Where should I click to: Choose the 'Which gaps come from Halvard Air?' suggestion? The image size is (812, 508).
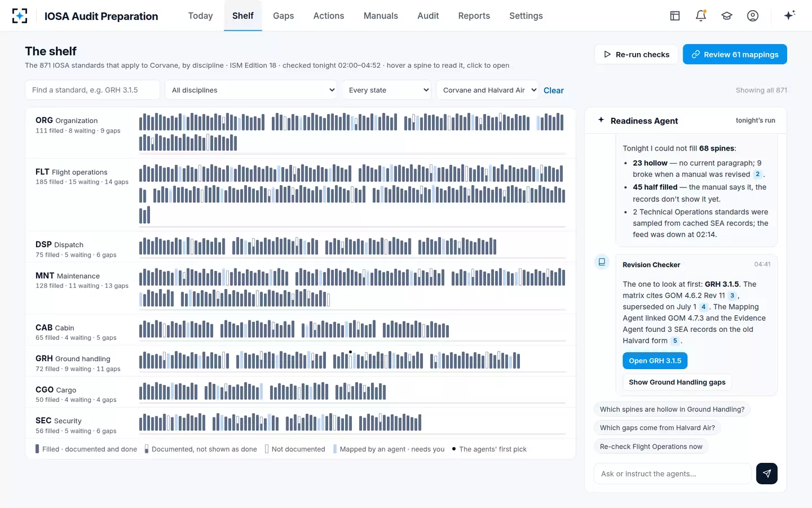click(x=657, y=428)
